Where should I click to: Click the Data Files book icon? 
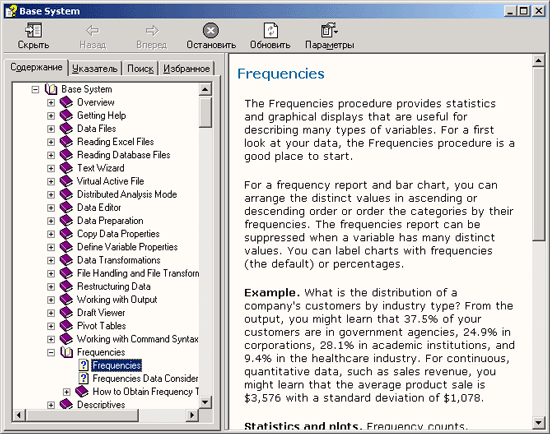click(66, 129)
